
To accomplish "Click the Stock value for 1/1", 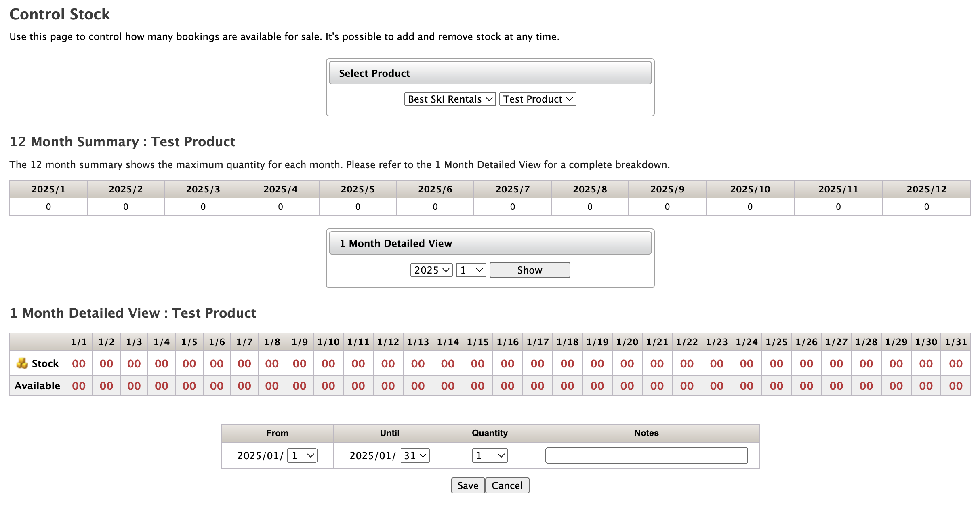I will pyautogui.click(x=79, y=363).
